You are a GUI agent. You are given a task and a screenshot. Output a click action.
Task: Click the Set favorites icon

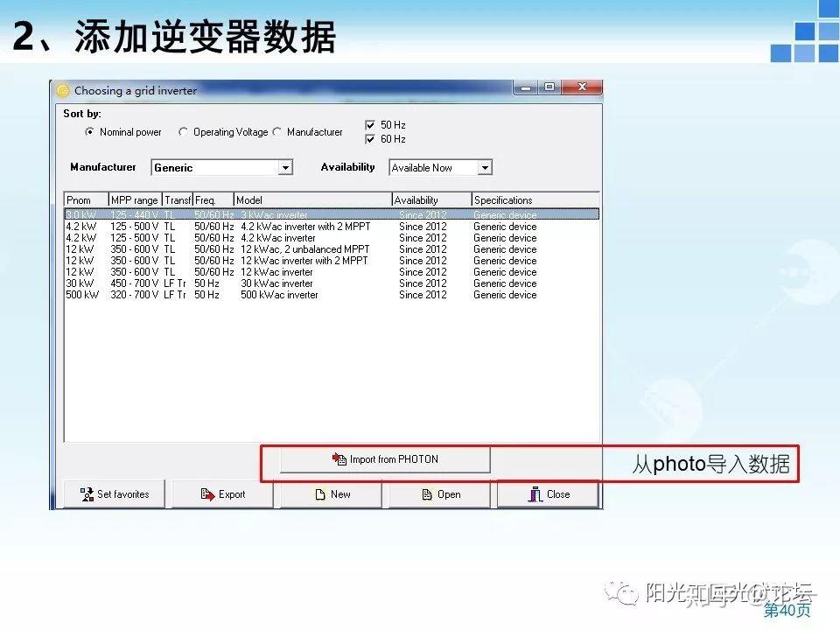(87, 493)
